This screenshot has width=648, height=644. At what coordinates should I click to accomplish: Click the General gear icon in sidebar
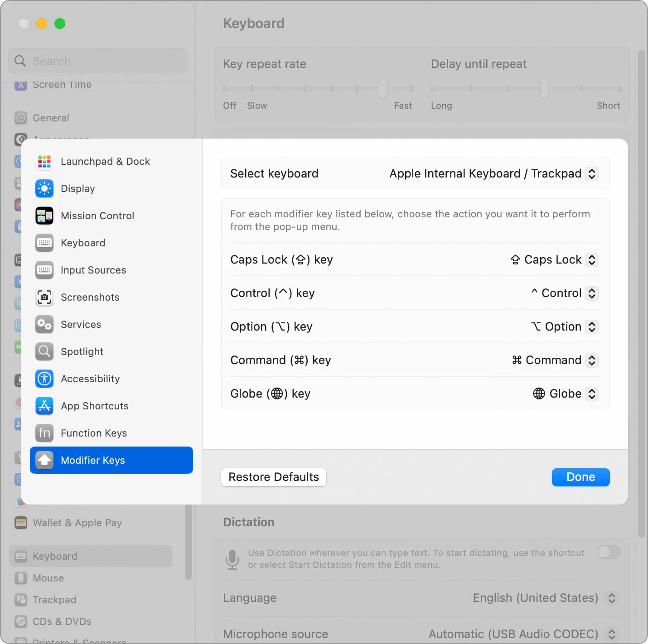point(21,118)
